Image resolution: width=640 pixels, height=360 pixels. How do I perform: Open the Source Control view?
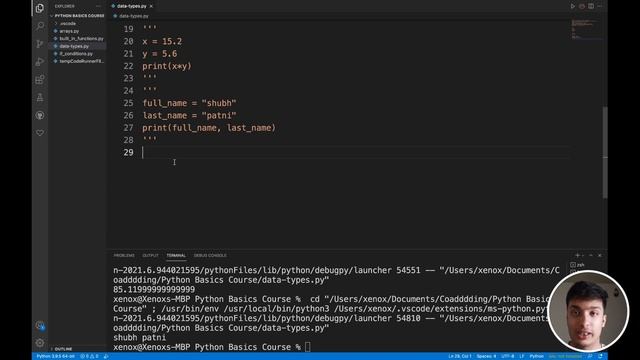[40, 44]
